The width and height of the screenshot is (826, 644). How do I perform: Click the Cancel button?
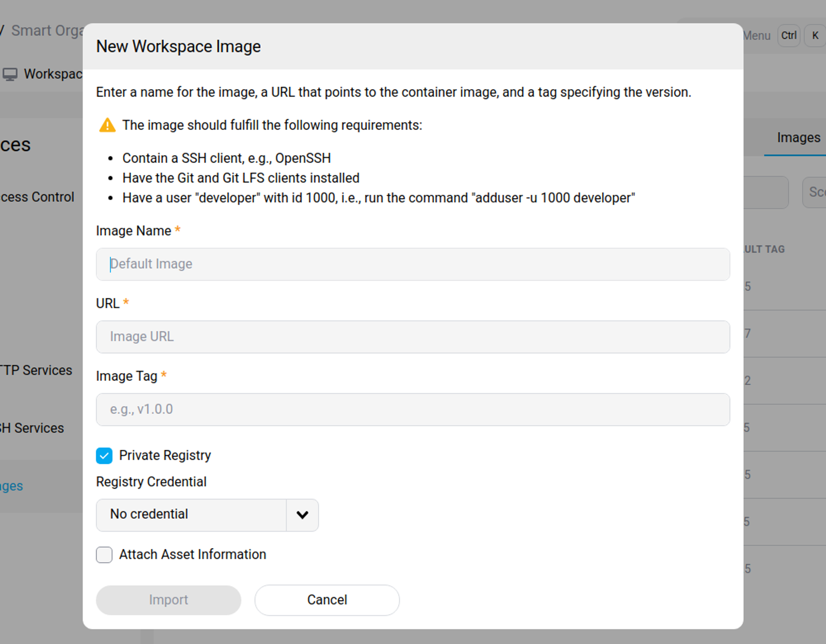tap(327, 600)
